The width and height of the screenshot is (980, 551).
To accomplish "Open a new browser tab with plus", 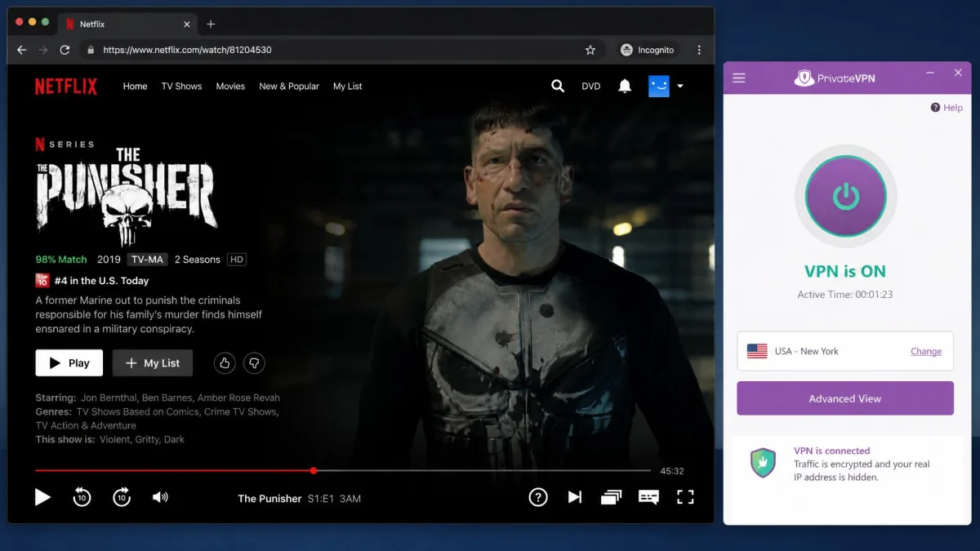I will tap(211, 24).
